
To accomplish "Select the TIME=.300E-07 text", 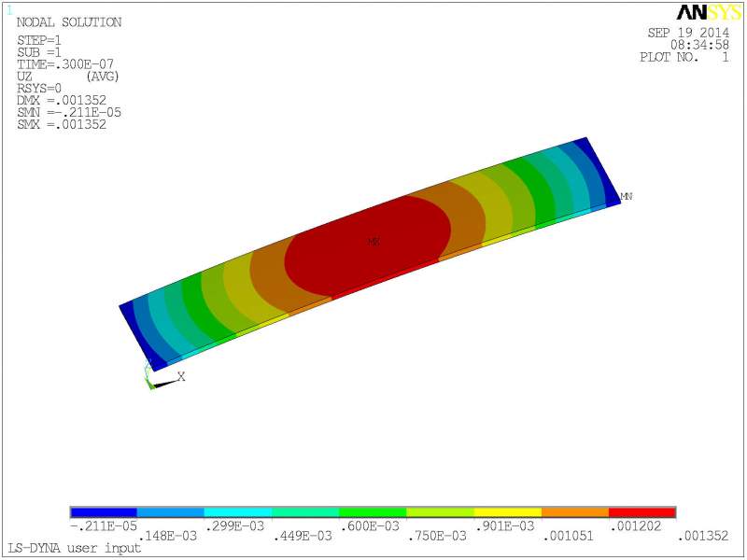I will click(65, 64).
